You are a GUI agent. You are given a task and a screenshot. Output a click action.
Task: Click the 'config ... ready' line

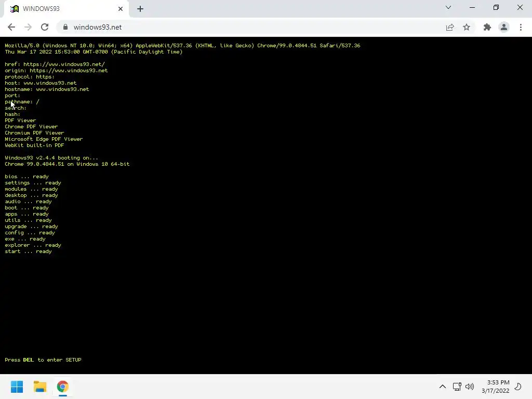pos(30,233)
